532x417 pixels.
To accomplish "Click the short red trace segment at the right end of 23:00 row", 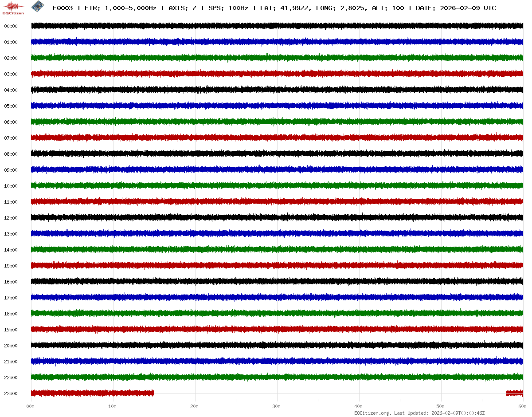I will click(x=514, y=393).
